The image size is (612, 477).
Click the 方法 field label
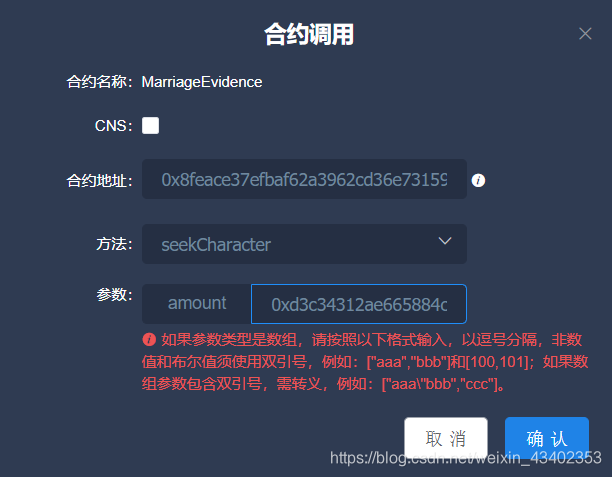[114, 244]
